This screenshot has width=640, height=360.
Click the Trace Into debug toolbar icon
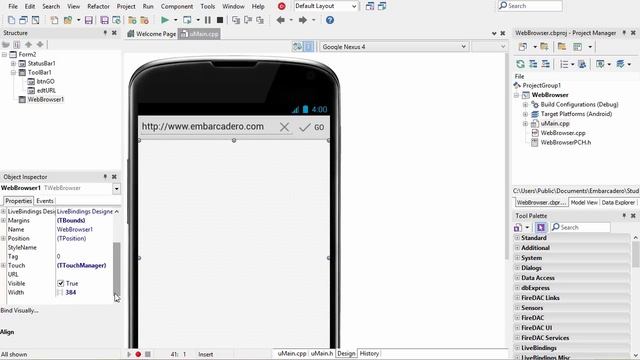tap(236, 20)
